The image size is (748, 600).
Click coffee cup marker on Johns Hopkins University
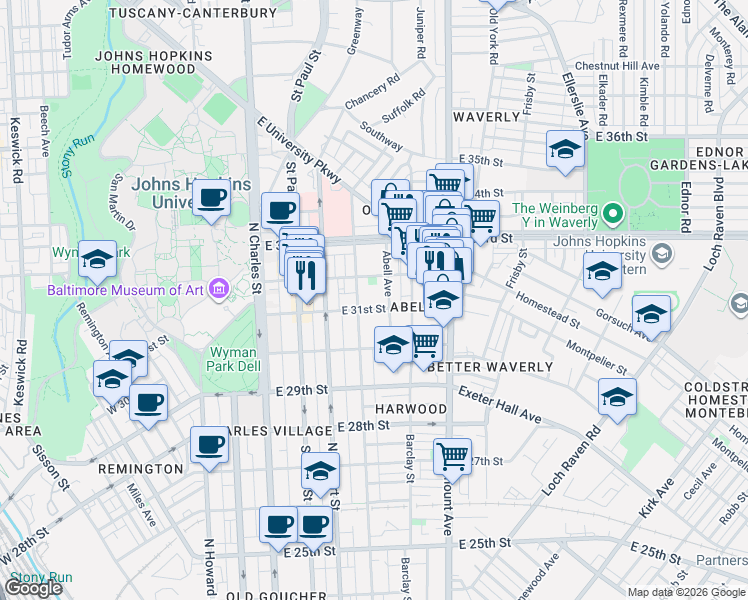point(211,200)
